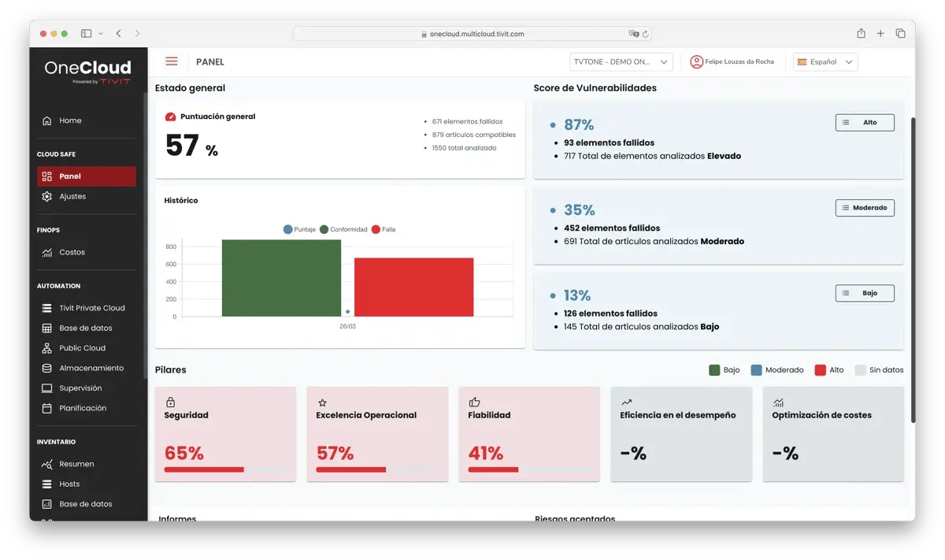The height and width of the screenshot is (560, 945).
Task: Open Excelencia Operacional 57% card
Action: [x=377, y=434]
